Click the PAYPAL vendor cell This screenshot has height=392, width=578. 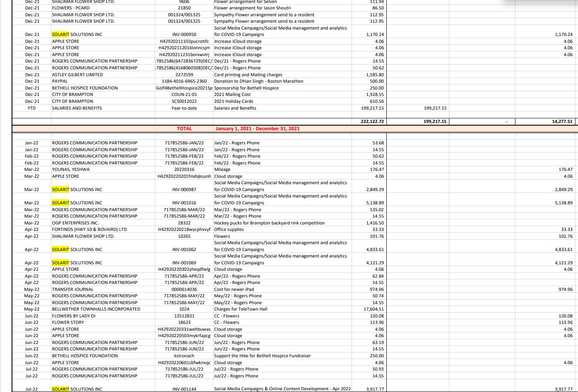pos(60,81)
